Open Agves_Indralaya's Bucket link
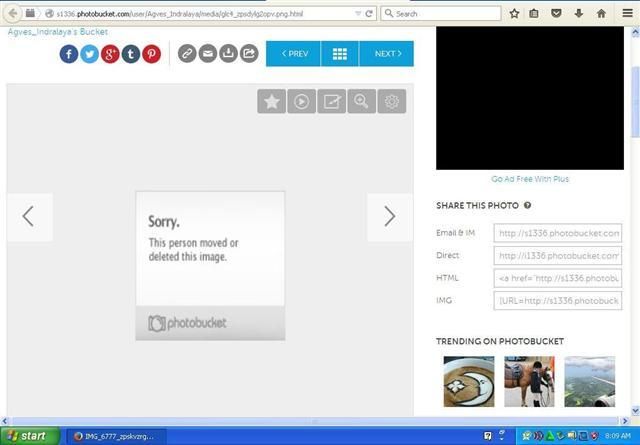 [58, 32]
